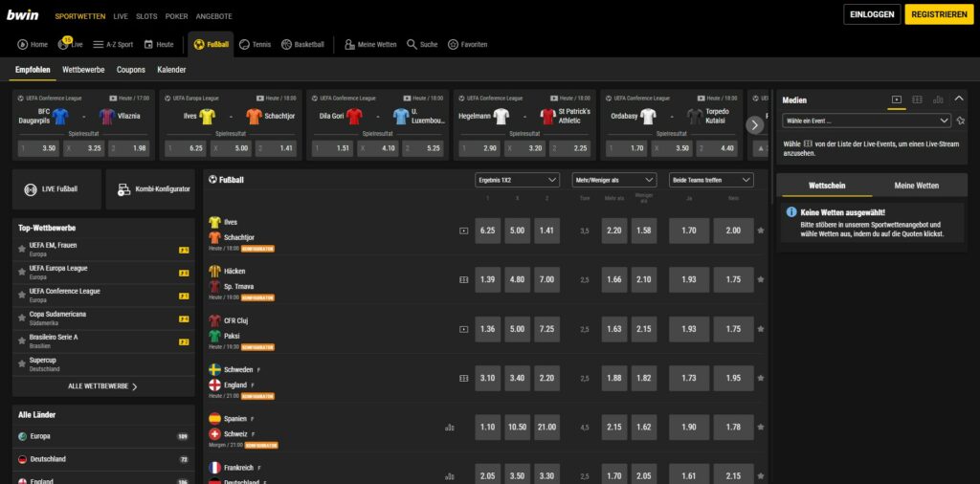The width and height of the screenshot is (980, 484).
Task: Open ANGEBOTE in the top menu
Action: point(213,16)
